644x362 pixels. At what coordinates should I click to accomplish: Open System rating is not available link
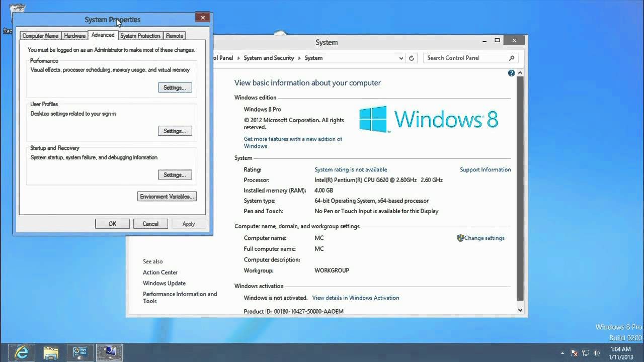click(351, 169)
